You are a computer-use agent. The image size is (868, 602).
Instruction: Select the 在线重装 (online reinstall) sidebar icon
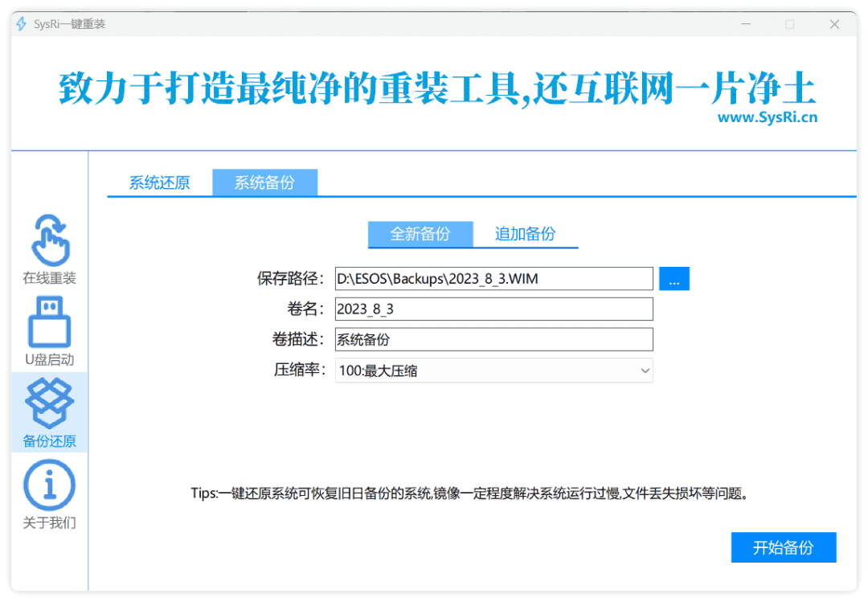tap(48, 251)
